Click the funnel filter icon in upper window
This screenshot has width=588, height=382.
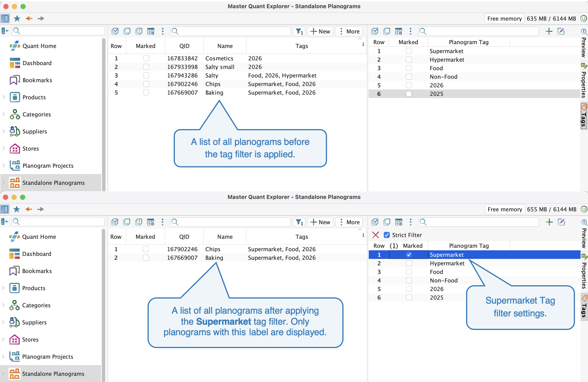pos(299,31)
